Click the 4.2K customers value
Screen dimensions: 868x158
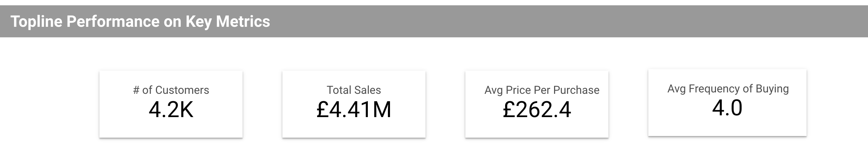click(x=171, y=110)
